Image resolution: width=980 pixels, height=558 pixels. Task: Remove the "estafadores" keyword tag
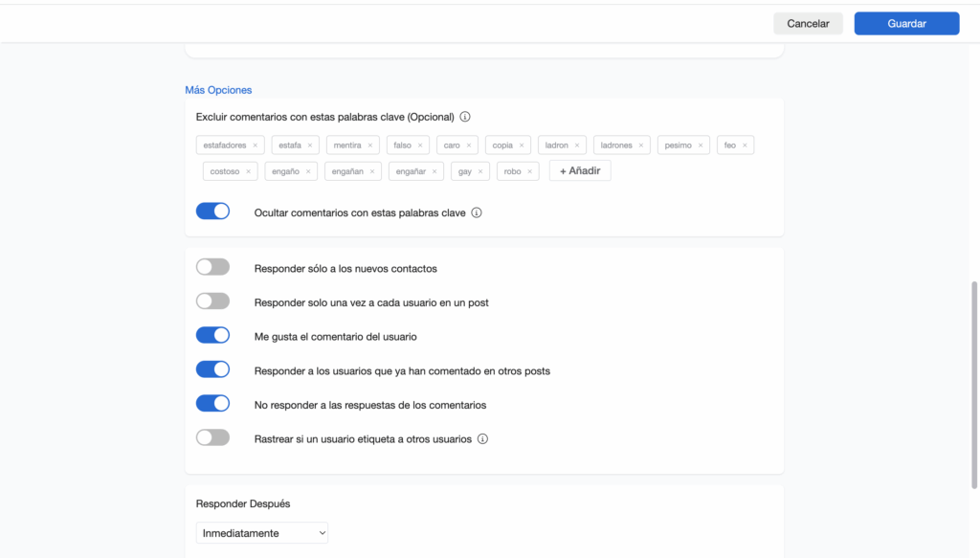tap(256, 145)
